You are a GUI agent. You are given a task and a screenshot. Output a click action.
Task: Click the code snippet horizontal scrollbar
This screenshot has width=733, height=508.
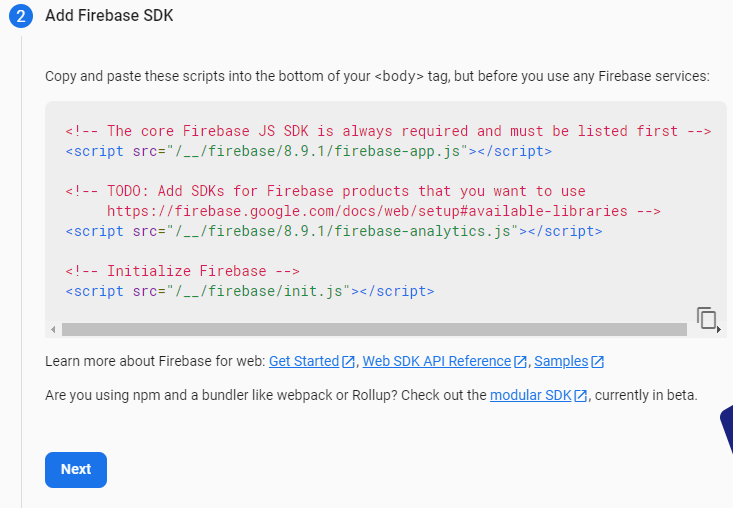(372, 330)
